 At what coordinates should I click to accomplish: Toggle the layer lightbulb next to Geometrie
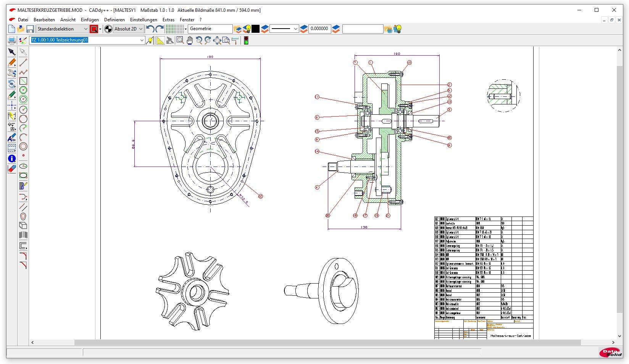247,29
